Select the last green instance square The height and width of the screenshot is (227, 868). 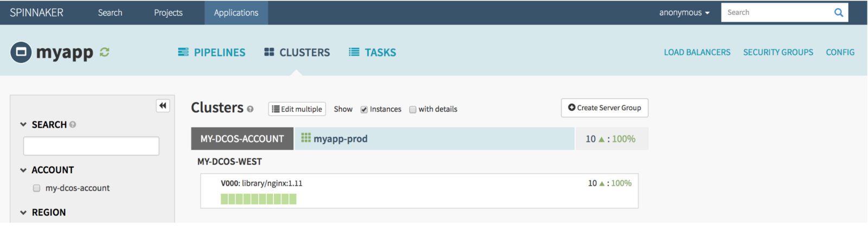click(x=292, y=199)
